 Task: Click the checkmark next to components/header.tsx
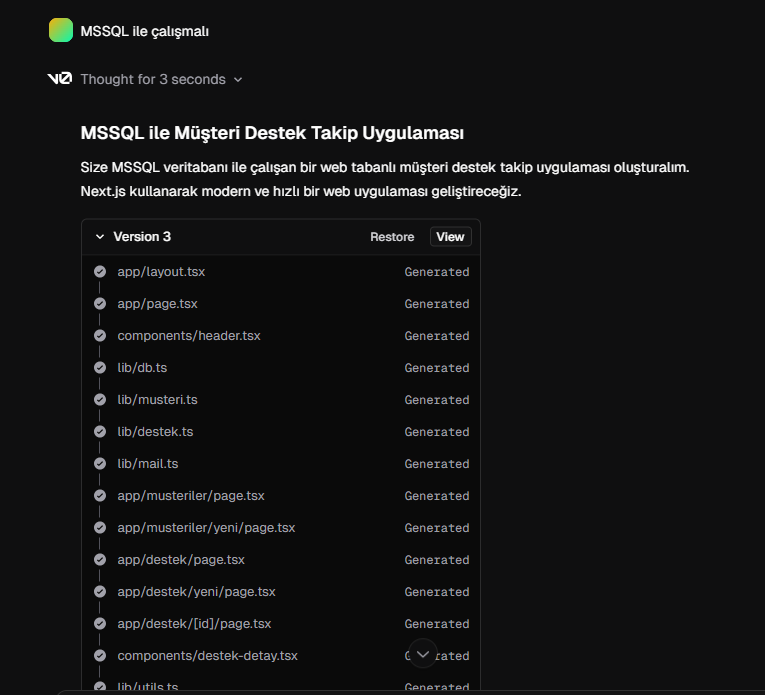click(x=100, y=336)
